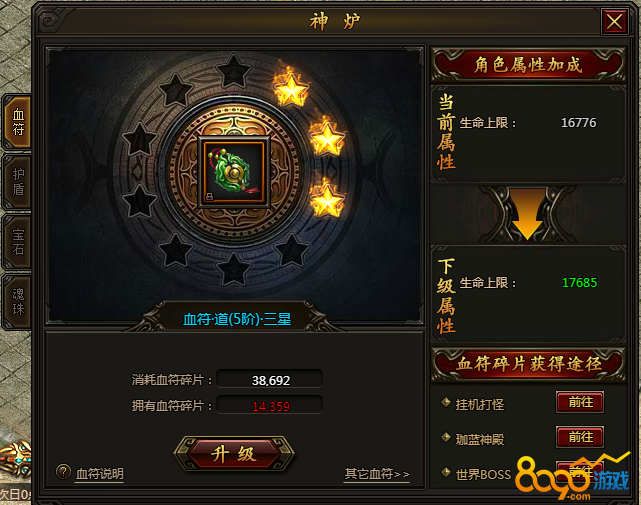Switch to the 宝石 side tab
The image size is (641, 505).
[18, 242]
